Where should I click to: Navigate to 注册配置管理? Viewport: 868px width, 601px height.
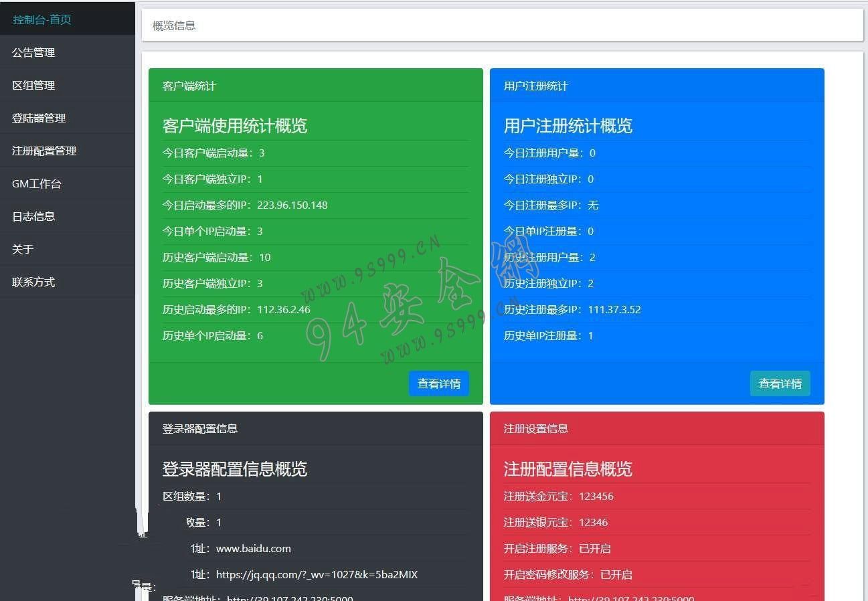[x=44, y=151]
